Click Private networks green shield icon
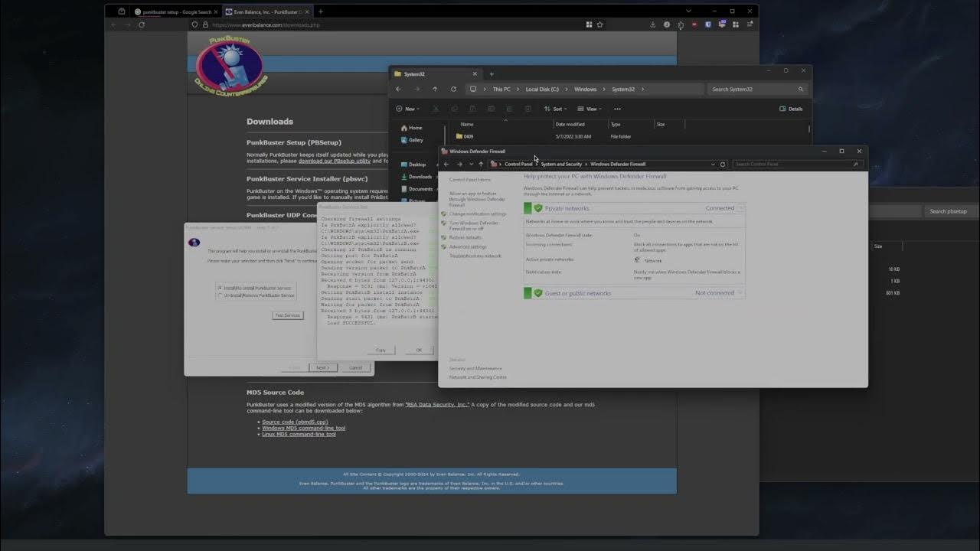The width and height of the screenshot is (980, 551). (x=537, y=208)
